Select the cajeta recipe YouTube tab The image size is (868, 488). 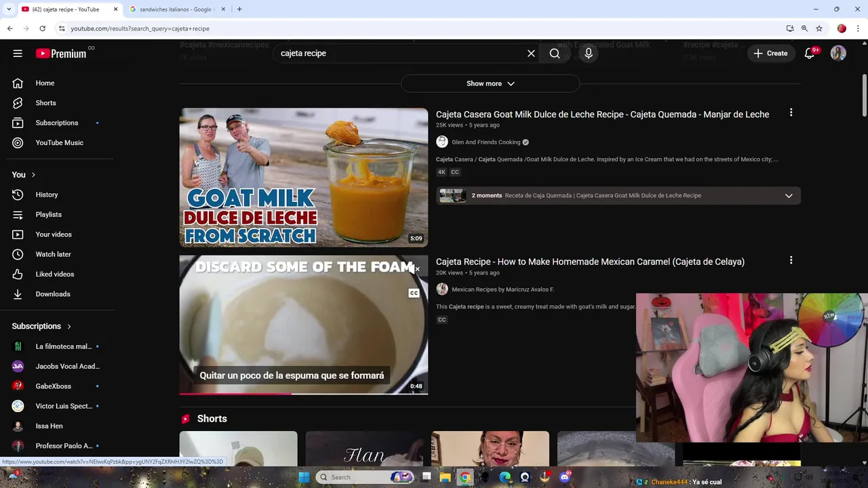[x=65, y=9]
